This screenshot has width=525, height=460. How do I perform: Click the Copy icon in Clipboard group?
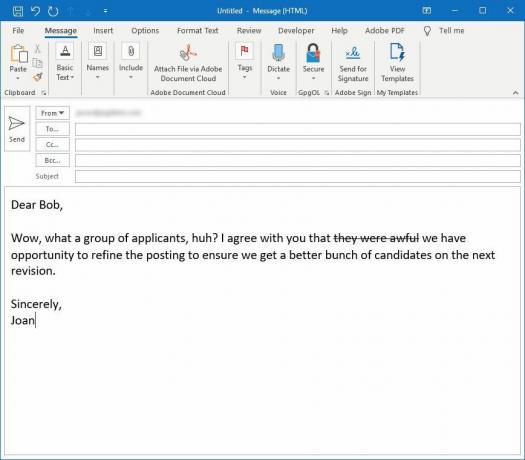[x=38, y=63]
